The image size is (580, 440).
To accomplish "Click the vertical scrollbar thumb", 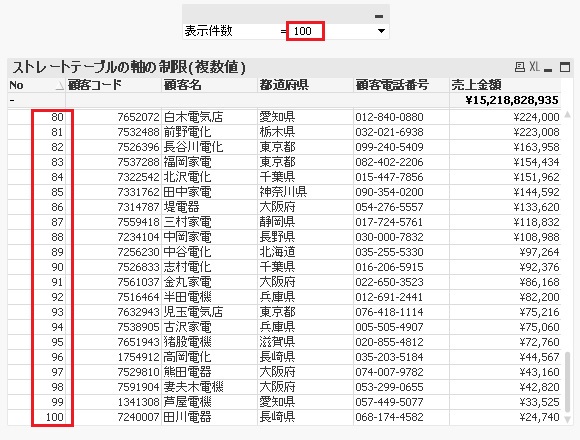I will [x=567, y=382].
